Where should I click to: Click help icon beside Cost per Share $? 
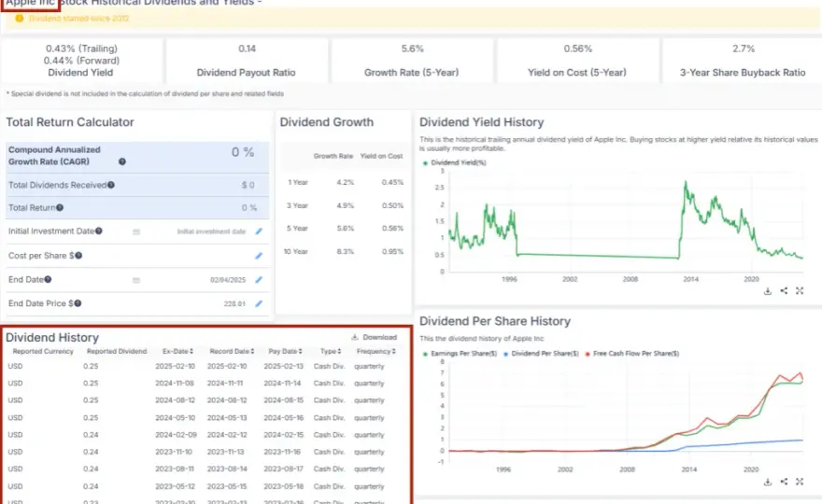(x=78, y=256)
